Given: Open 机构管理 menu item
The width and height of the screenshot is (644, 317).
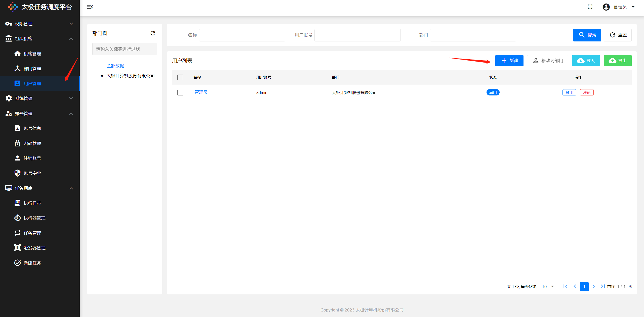Looking at the screenshot, I should [x=40, y=54].
